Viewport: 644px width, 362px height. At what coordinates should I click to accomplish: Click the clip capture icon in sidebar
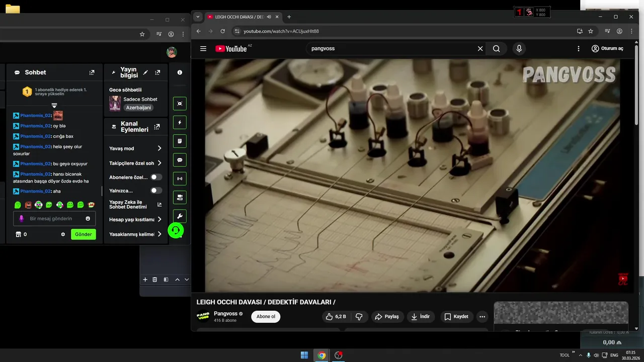click(180, 104)
